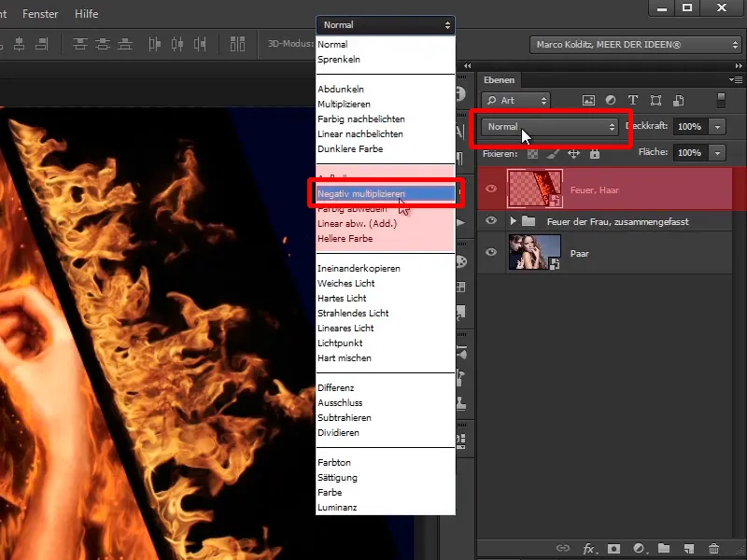747x560 pixels.
Task: Click Distribute right edges icon
Action: coord(200,44)
